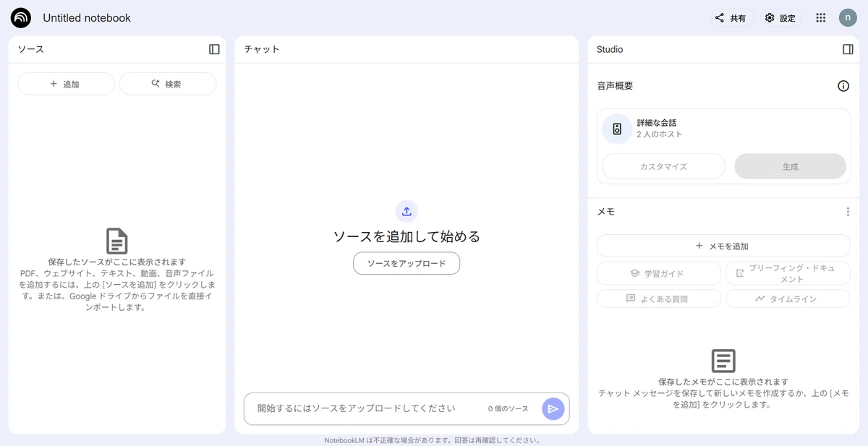Click the upload arrow icon in chat
The width and height of the screenshot is (868, 446).
407,211
